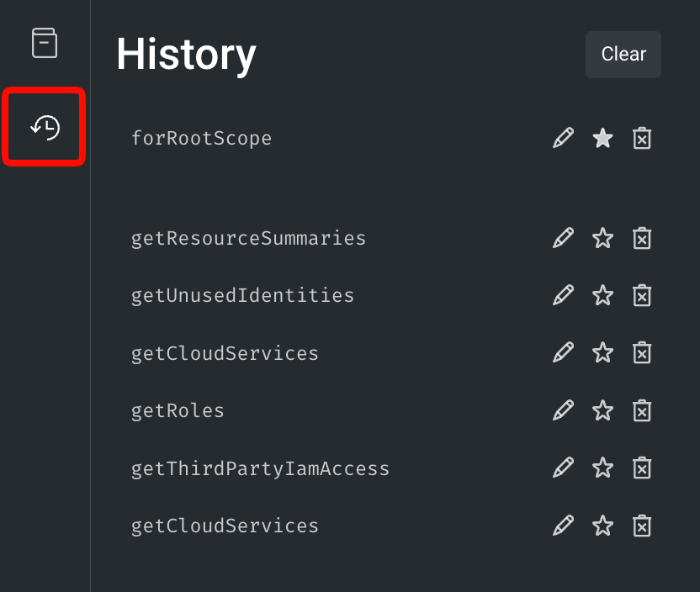Remove getThirdPartyIamAccess from history
700x592 pixels.
point(642,468)
